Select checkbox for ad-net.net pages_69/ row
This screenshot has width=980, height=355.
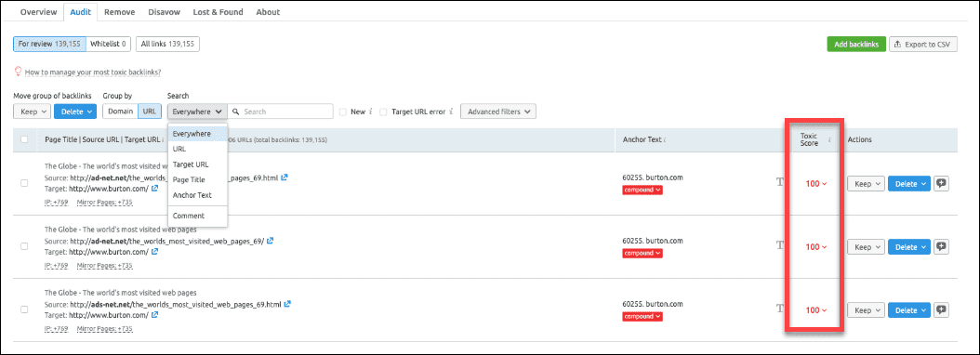pyautogui.click(x=24, y=246)
